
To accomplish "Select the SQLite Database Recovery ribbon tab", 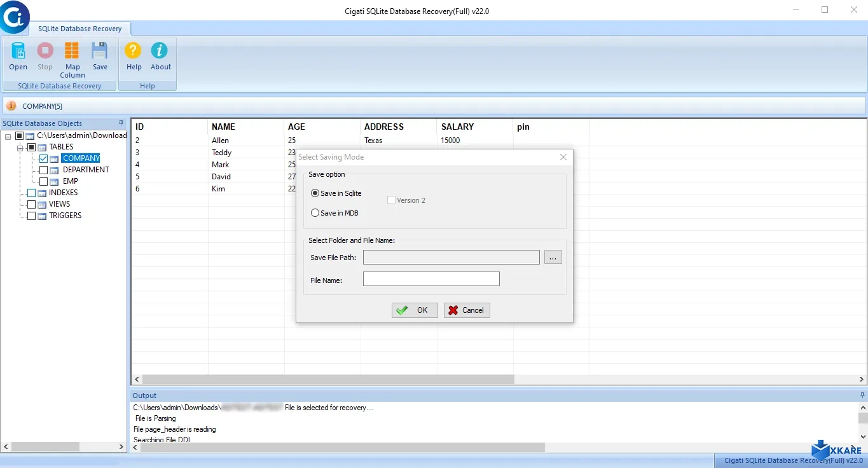I will [x=79, y=29].
